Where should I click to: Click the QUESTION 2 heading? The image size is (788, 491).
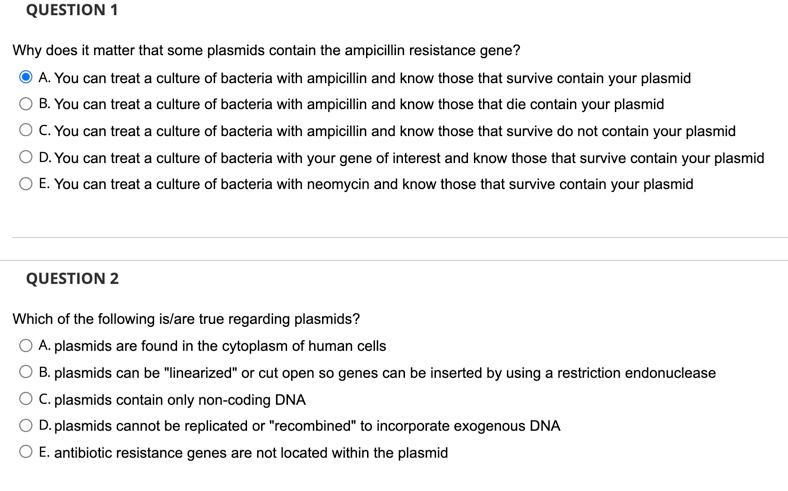(x=72, y=278)
